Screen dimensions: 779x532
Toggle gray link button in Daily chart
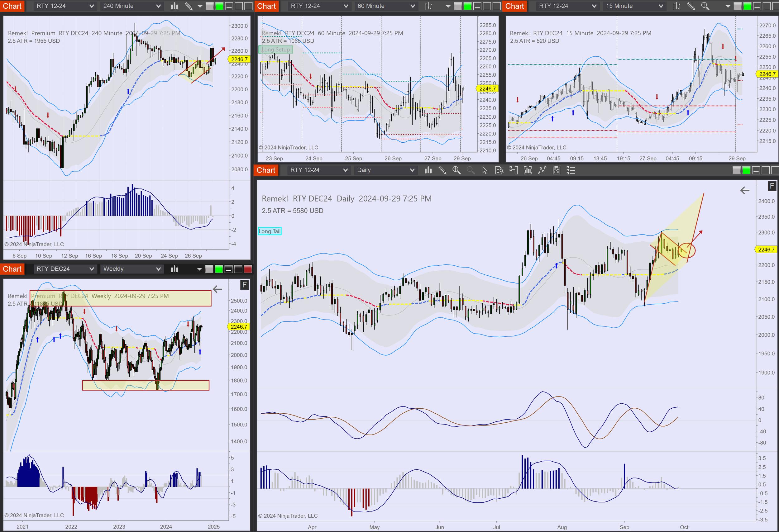coord(736,170)
